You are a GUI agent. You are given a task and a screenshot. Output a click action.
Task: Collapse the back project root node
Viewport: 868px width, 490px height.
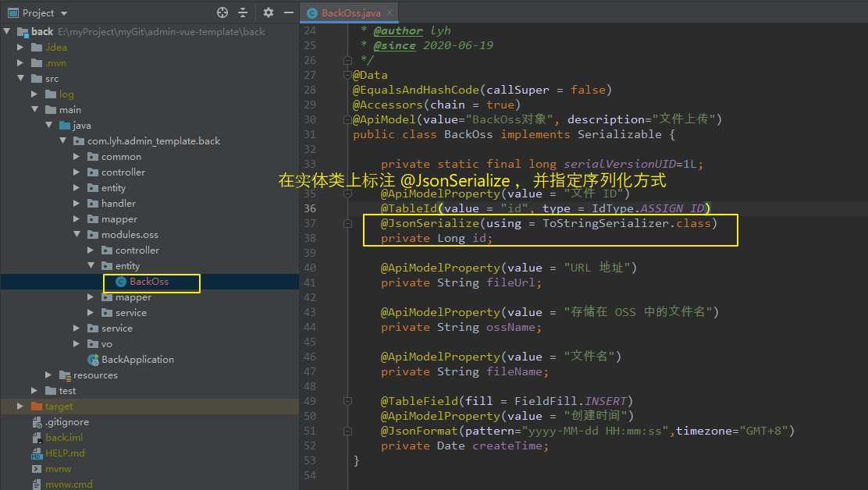(x=7, y=31)
